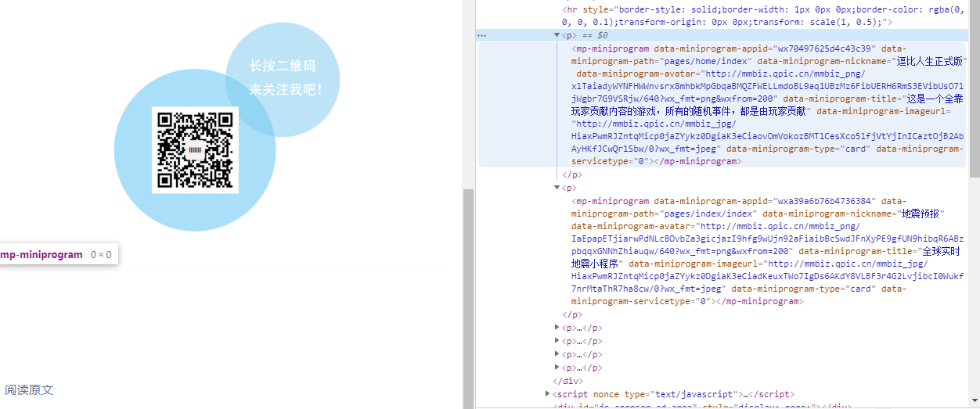Viewport: 980px width, 409px height.
Task: Select the appid value wxa39a6b76b4736384
Action: (825, 201)
